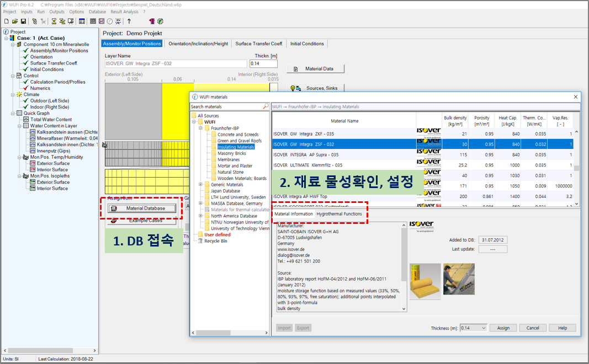Collapse the Fraunhofer-IBP tree node
The image size is (589, 364).
coord(201,128)
